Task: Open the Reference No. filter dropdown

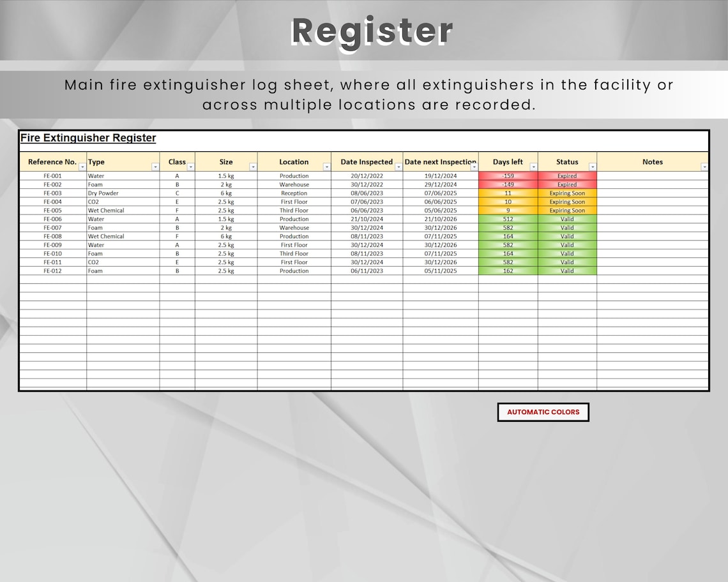Action: (82, 167)
